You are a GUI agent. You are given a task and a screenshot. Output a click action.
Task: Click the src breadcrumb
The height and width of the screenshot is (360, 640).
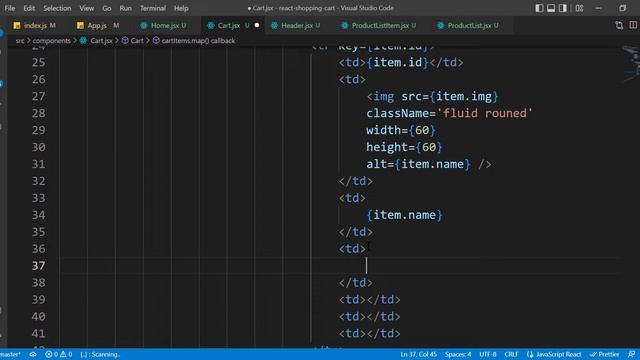tap(20, 40)
